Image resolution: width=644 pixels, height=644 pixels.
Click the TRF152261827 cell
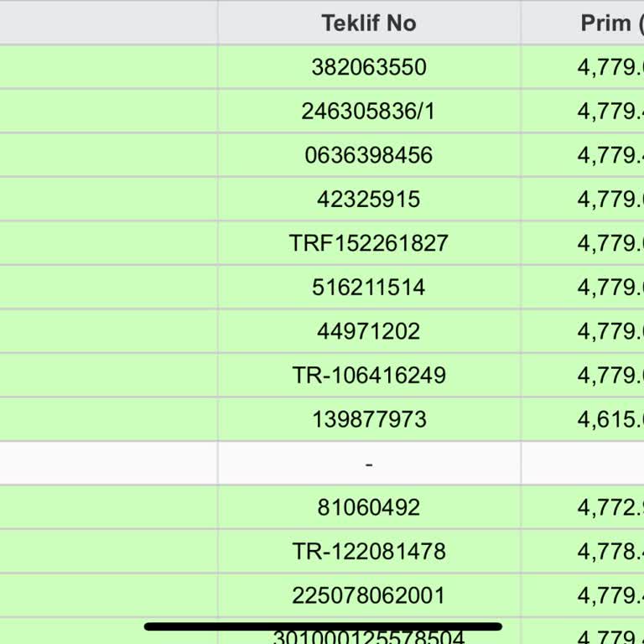(x=369, y=243)
